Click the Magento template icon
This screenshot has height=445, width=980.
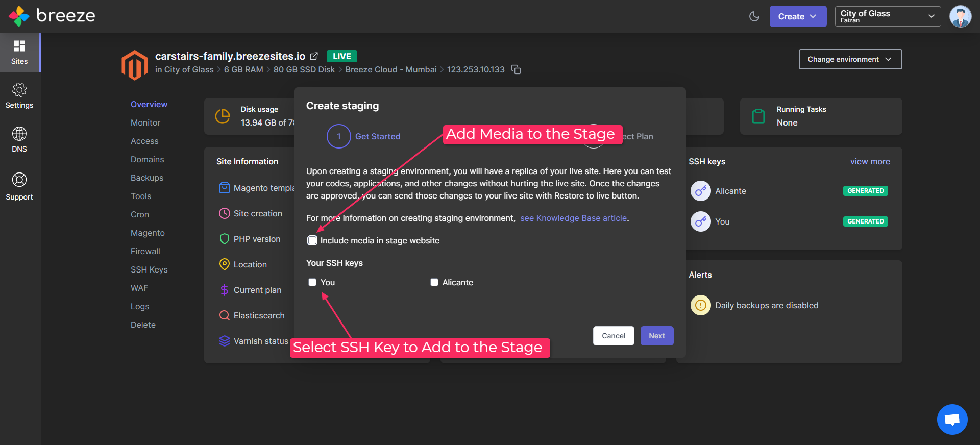224,188
